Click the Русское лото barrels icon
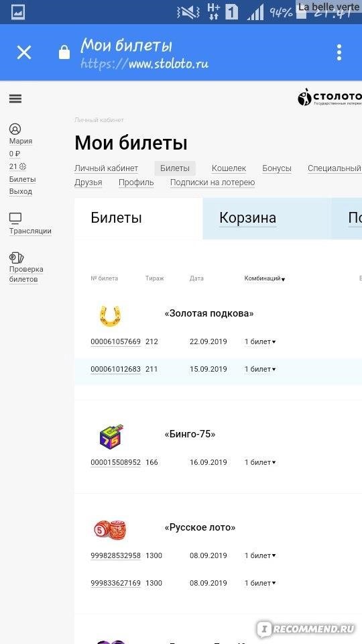The height and width of the screenshot is (644, 362). [x=111, y=529]
